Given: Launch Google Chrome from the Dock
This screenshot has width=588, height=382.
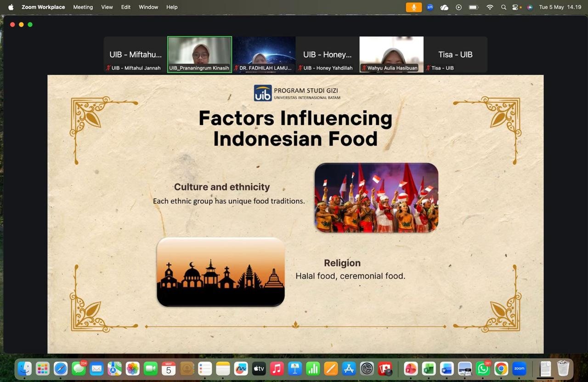Looking at the screenshot, I should click(501, 368).
